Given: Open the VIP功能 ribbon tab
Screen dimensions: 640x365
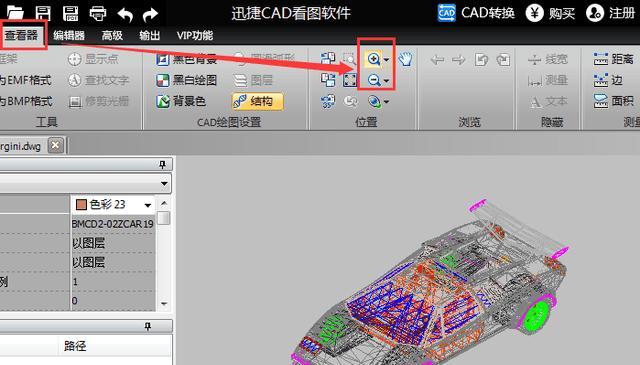Looking at the screenshot, I should click(195, 36).
